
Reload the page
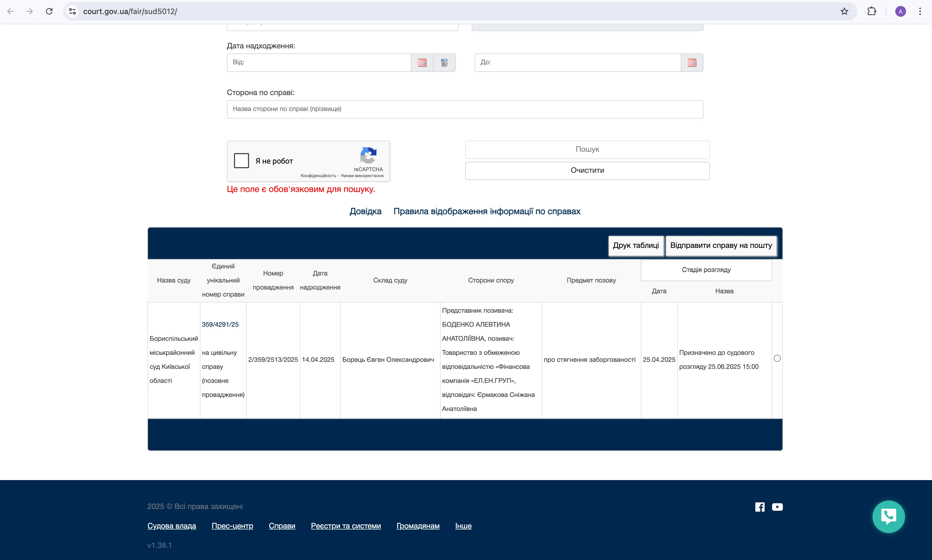pos(49,11)
